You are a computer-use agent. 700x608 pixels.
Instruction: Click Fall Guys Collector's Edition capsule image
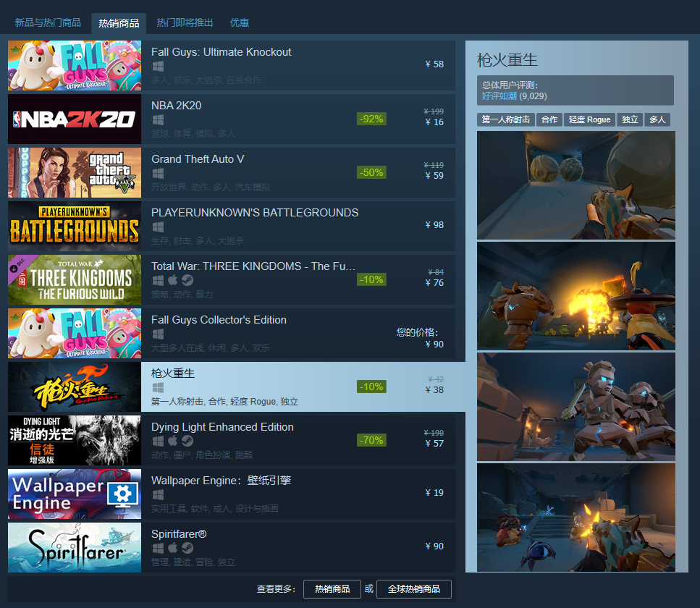click(x=75, y=334)
